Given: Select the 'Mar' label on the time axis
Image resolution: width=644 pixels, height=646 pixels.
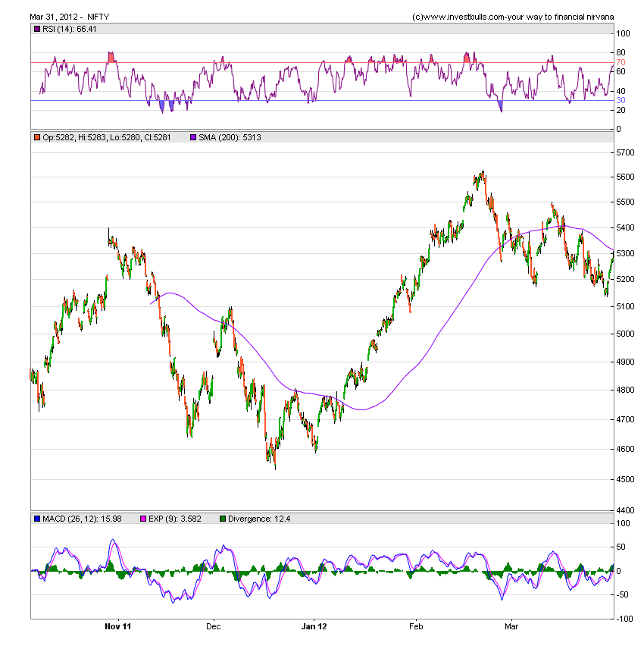Looking at the screenshot, I should click(x=512, y=627).
